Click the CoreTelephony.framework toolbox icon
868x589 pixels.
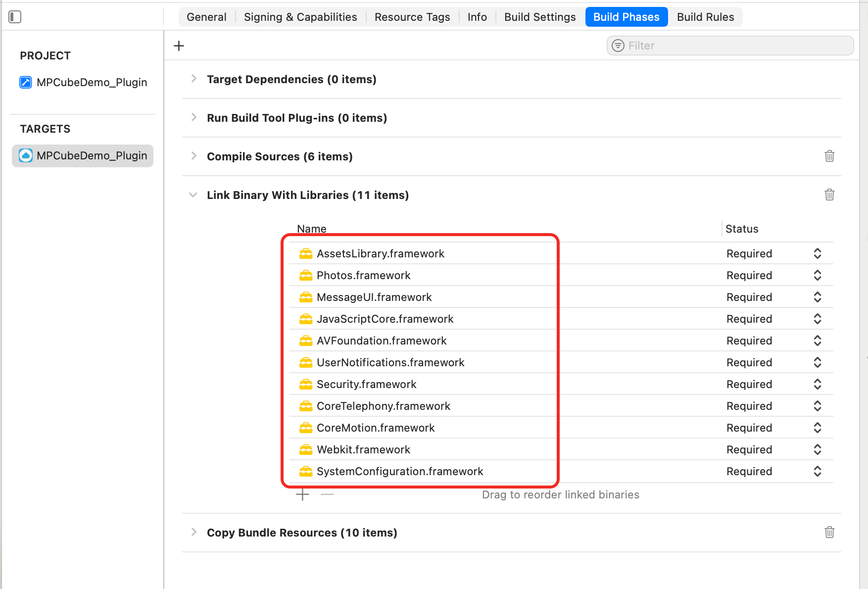306,406
